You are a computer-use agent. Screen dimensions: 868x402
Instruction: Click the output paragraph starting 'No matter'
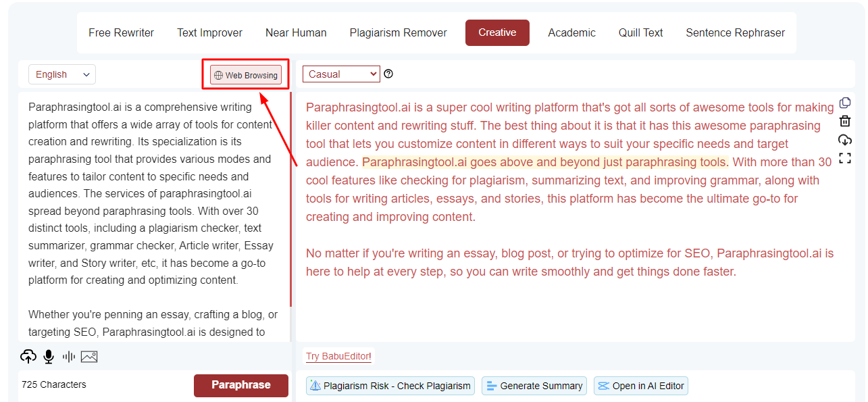click(x=569, y=262)
